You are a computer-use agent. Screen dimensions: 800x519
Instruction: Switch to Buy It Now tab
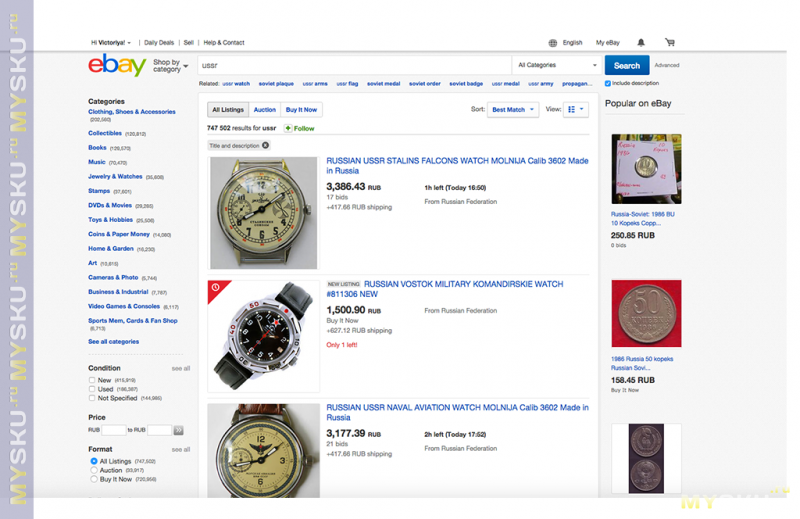(301, 109)
